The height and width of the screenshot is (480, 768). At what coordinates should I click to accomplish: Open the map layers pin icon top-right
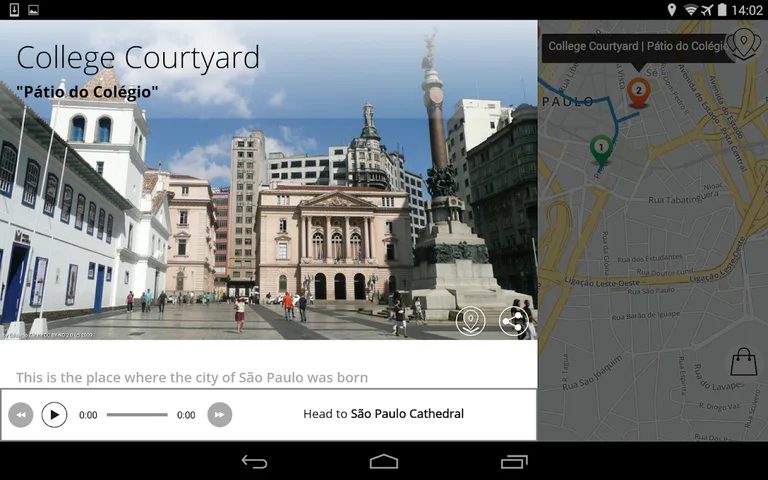tap(744, 44)
